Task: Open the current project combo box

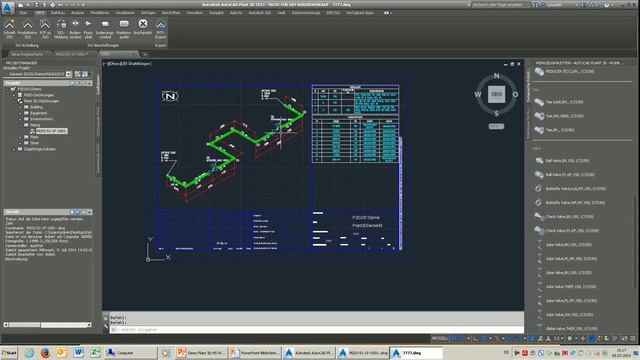Action: click(37, 74)
